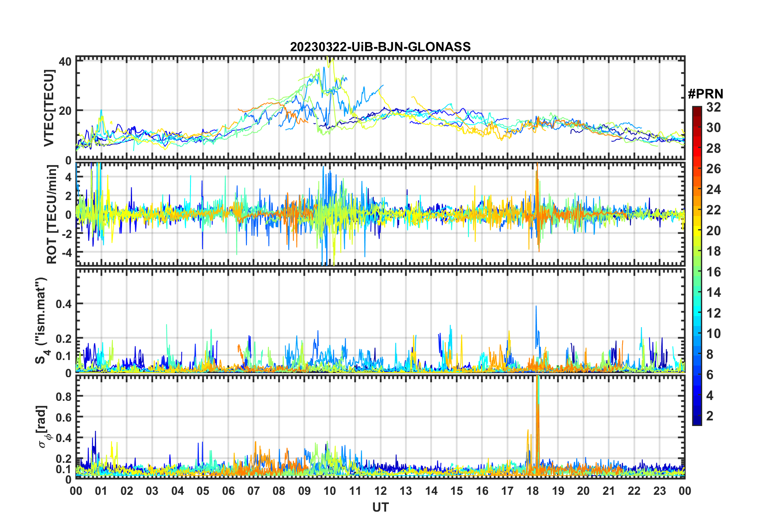This screenshot has height=532, width=761.
Task: Select the σφ axis tick label 0.2
Action: (64, 459)
